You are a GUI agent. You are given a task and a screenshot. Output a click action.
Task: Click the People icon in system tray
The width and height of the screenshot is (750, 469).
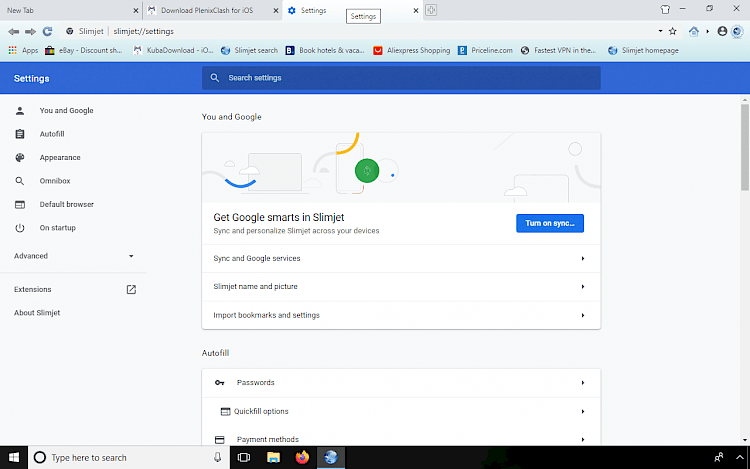(x=718, y=458)
